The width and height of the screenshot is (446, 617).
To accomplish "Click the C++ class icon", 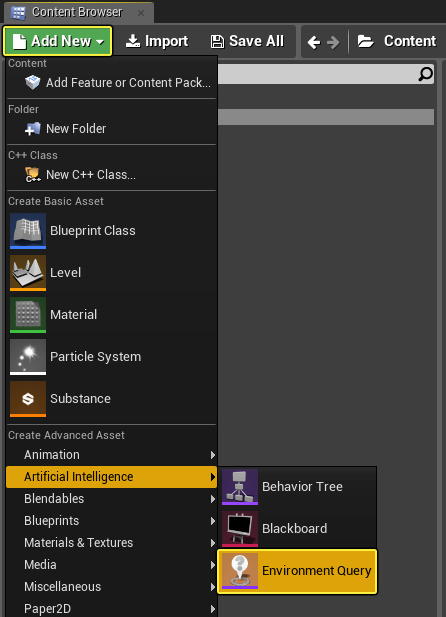I will coord(32,175).
